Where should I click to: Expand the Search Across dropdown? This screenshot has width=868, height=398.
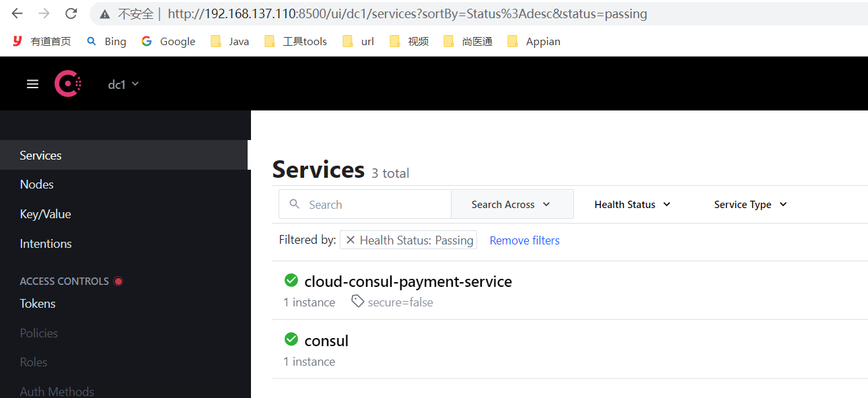pos(511,204)
